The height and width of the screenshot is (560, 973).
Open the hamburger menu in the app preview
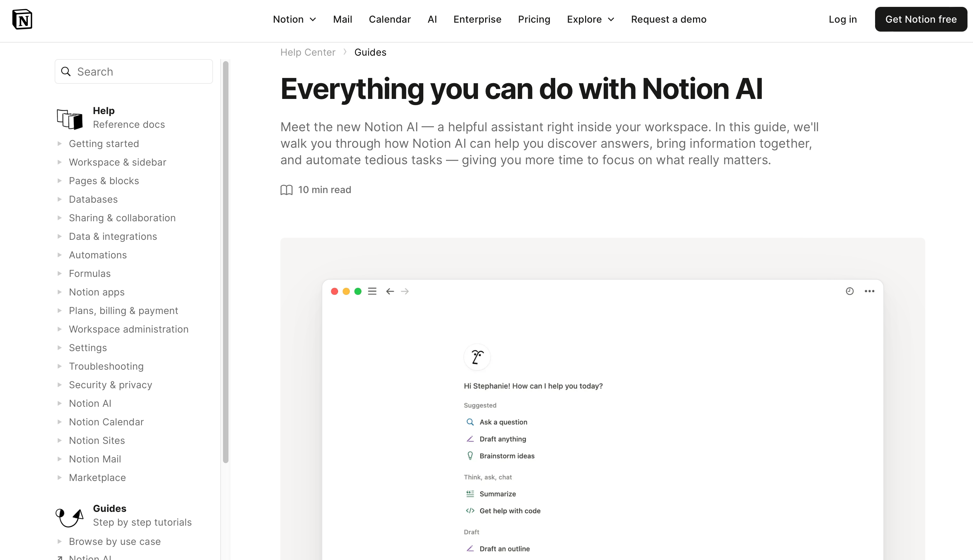click(372, 291)
